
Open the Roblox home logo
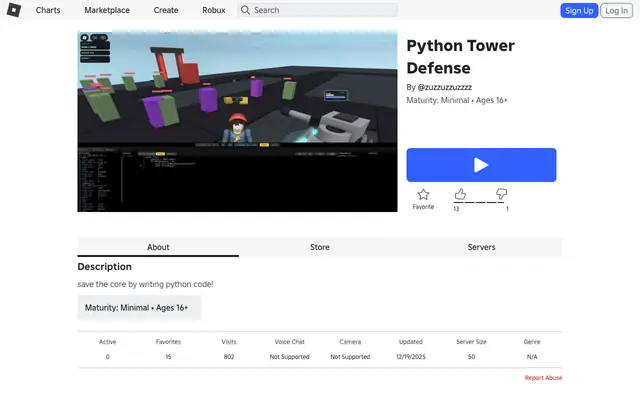[x=14, y=10]
